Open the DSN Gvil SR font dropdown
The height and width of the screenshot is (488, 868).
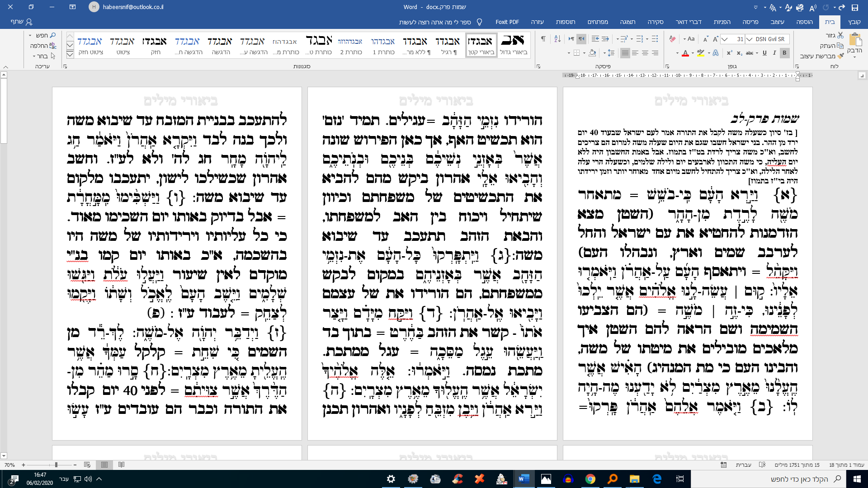tap(750, 39)
